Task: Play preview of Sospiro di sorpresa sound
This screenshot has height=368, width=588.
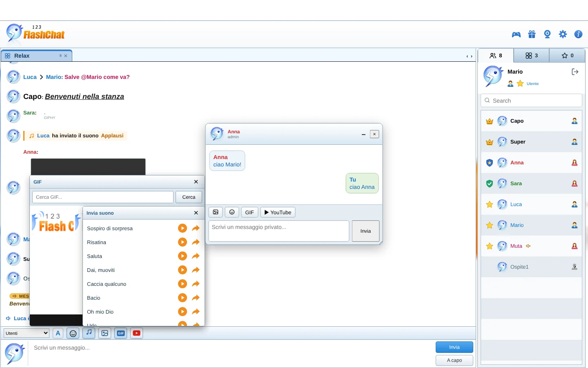Action: [183, 228]
